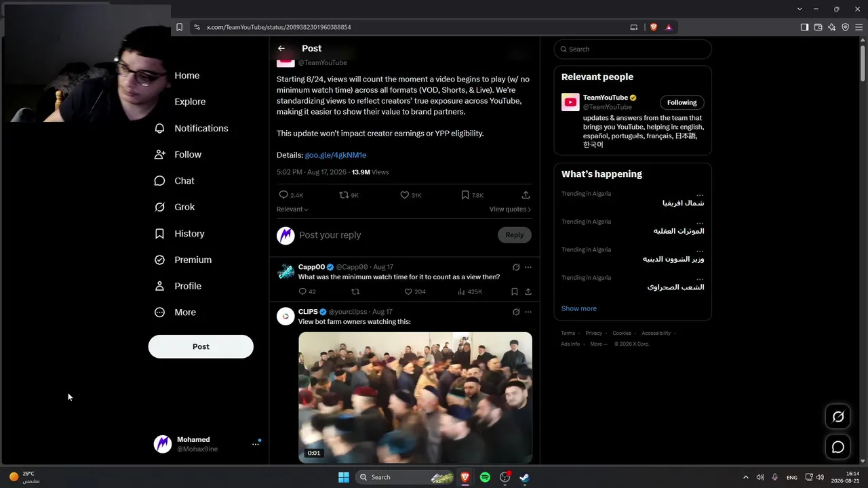Share the main TeamYouTube post
This screenshot has width=868, height=488.
[526, 195]
